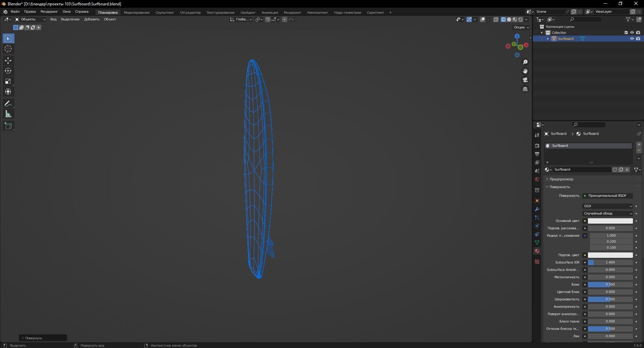Open the Scene properties tab

(x=537, y=171)
